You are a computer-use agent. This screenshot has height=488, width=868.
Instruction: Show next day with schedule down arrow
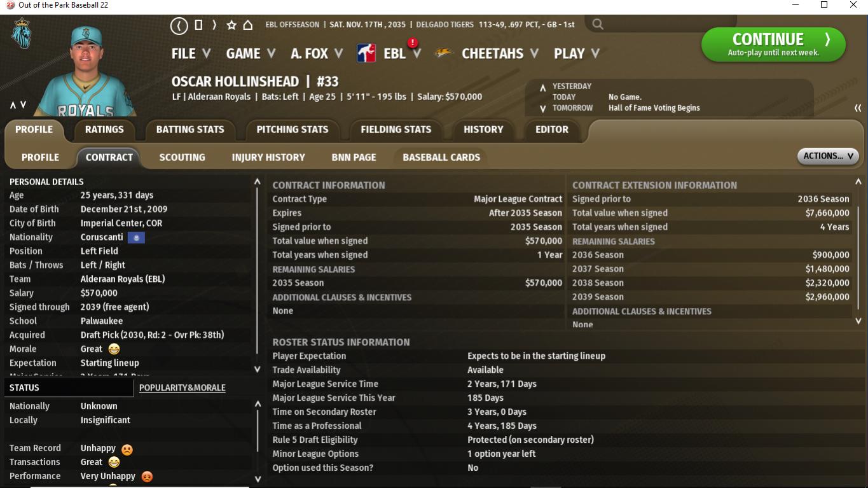coord(542,109)
